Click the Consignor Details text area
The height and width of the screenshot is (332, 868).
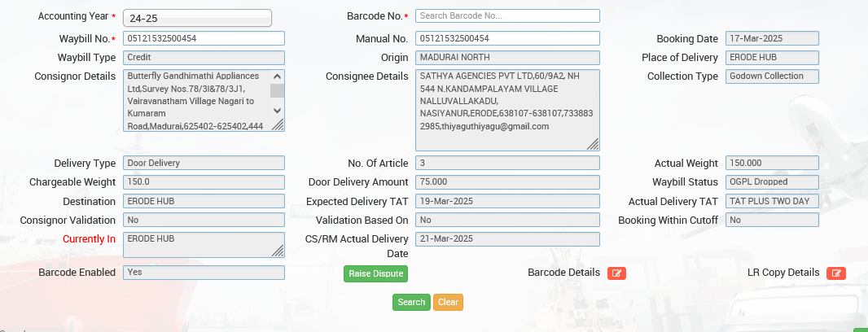(x=195, y=100)
